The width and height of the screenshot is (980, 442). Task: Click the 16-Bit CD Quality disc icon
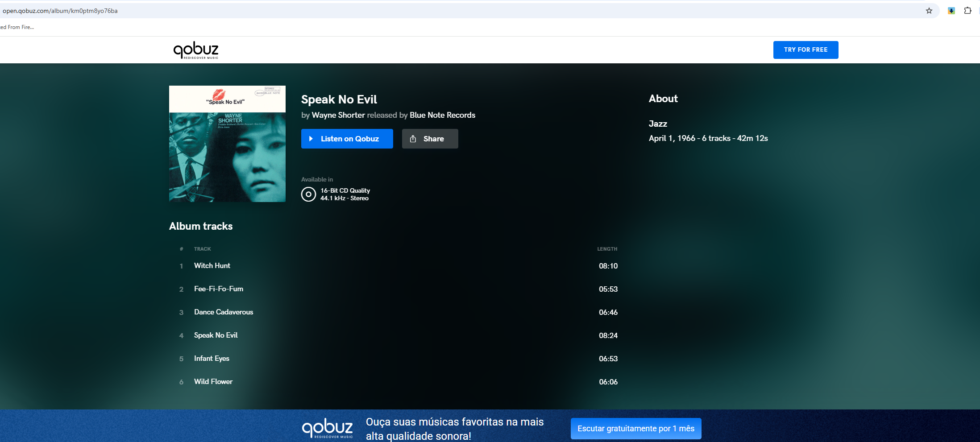pyautogui.click(x=308, y=194)
